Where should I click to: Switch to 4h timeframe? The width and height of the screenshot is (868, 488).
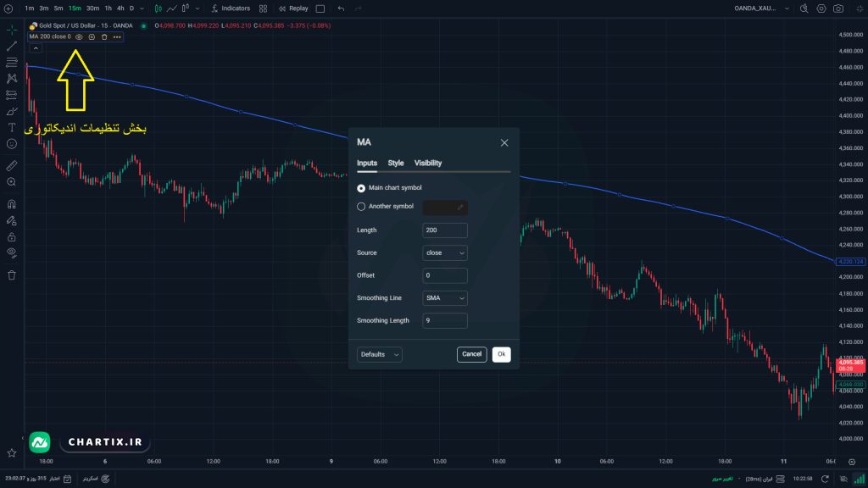(x=120, y=8)
